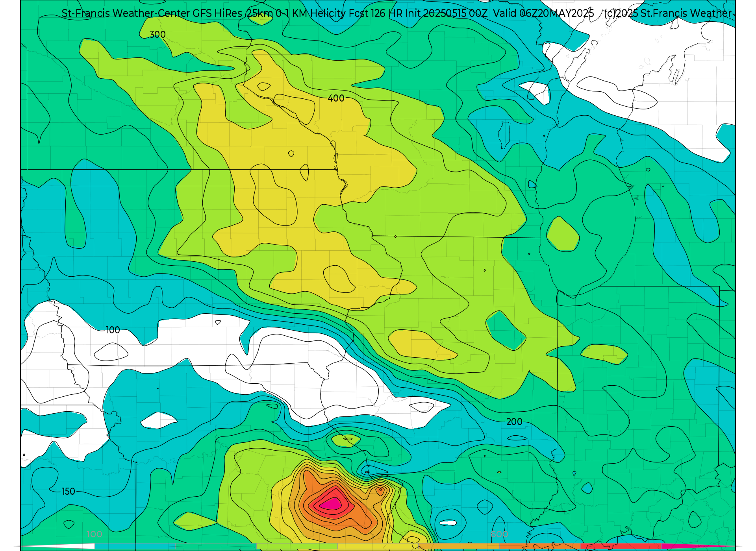
Task: Select the cyan segment of the color bar
Action: pos(135,546)
